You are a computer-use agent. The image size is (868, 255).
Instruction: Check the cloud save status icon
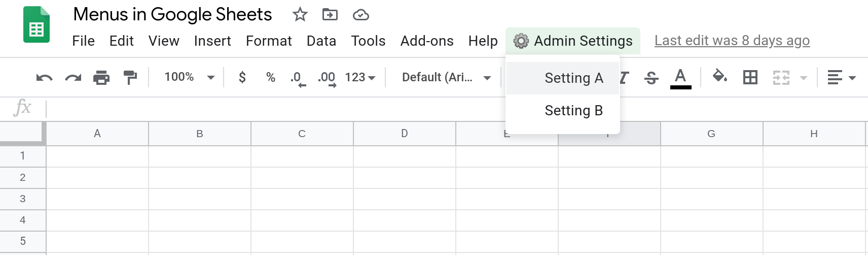(360, 15)
